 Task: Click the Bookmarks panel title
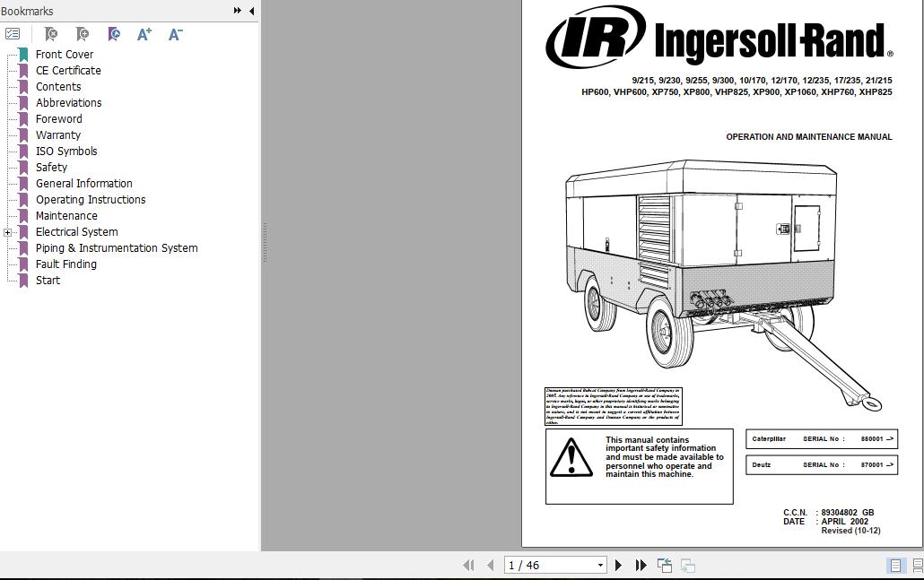click(27, 11)
